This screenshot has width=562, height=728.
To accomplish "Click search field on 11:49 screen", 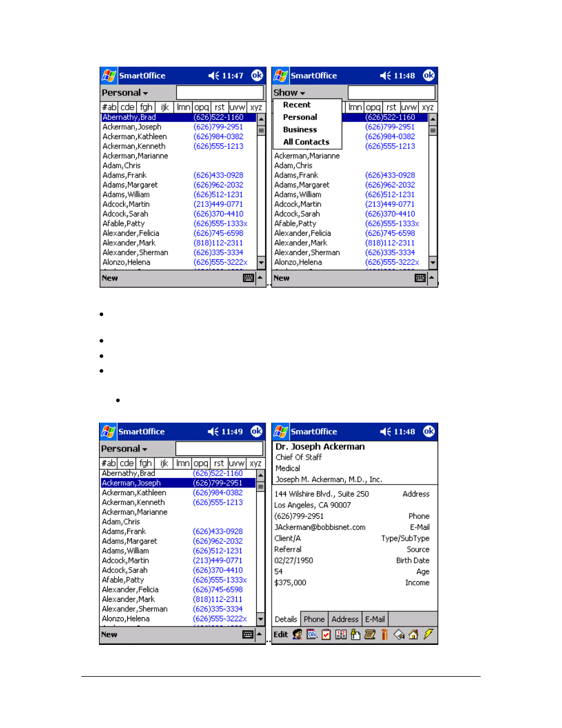I will (x=220, y=449).
